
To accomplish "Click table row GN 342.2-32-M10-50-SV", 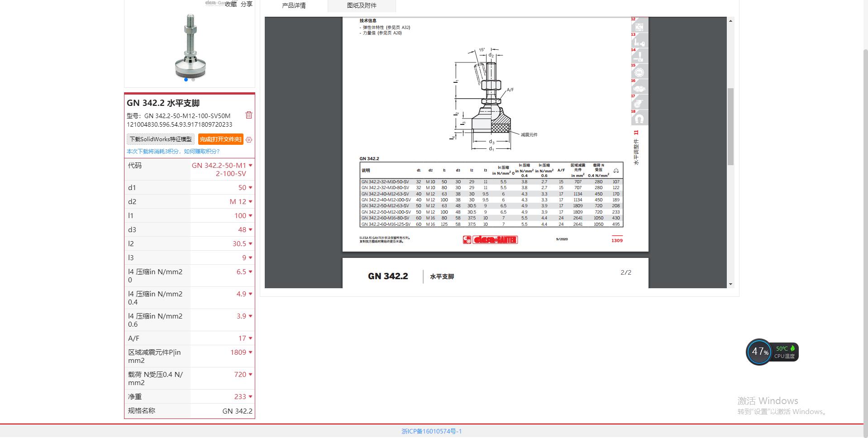I will [x=491, y=181].
